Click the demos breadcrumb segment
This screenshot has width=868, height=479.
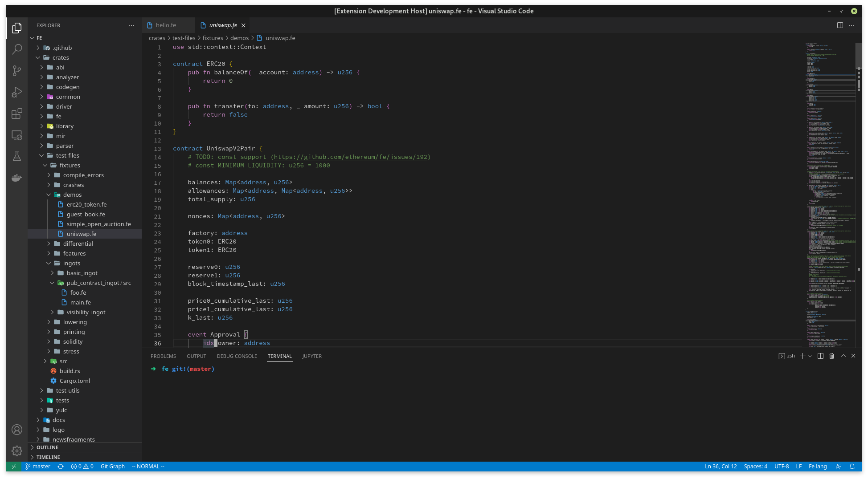coord(239,38)
